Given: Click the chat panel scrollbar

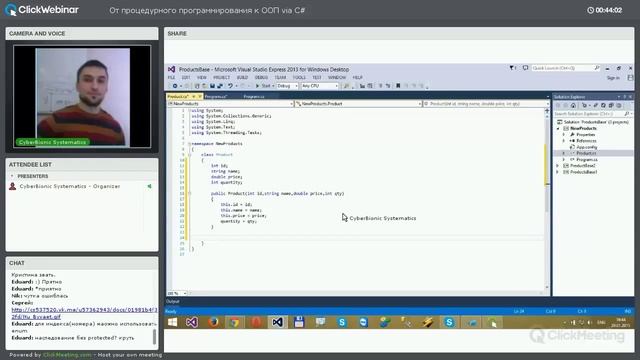Looking at the screenshot, I should click(154, 337).
